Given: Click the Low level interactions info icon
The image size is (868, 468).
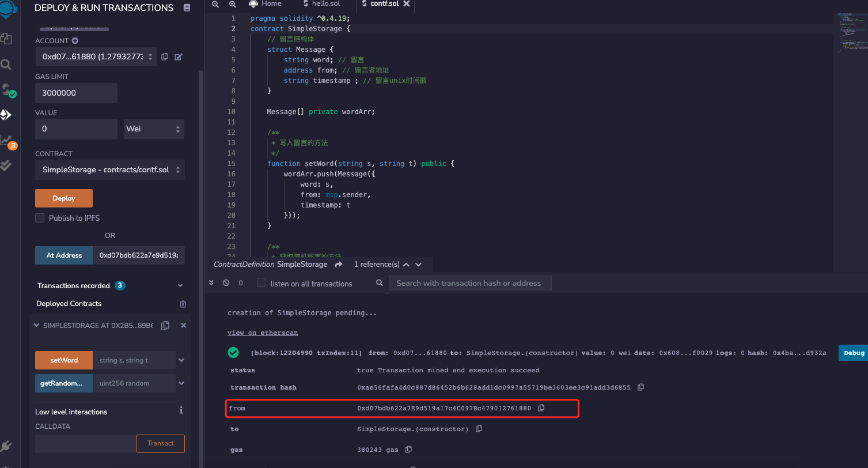Looking at the screenshot, I should point(181,410).
